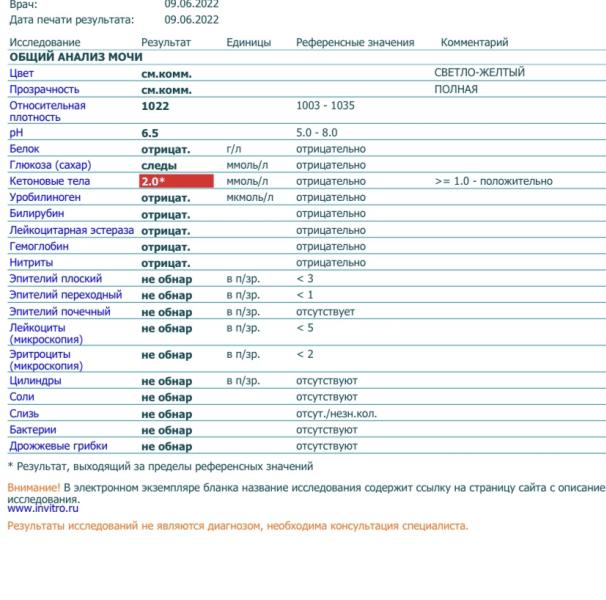Select the г/л unit for Белок
This screenshot has height=600, width=606.
234,149
